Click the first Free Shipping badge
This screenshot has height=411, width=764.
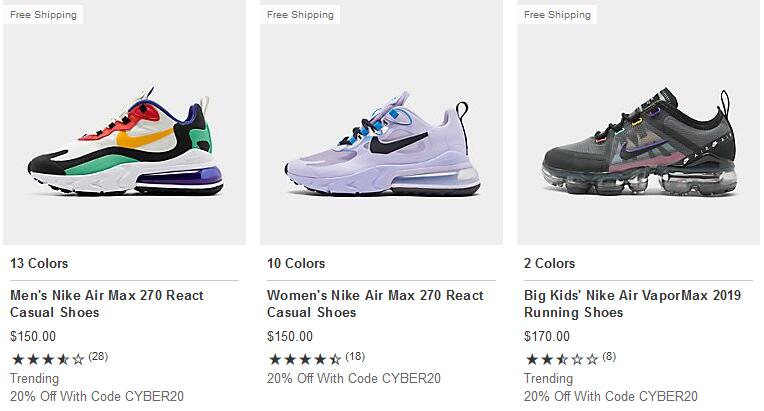pyautogui.click(x=43, y=15)
